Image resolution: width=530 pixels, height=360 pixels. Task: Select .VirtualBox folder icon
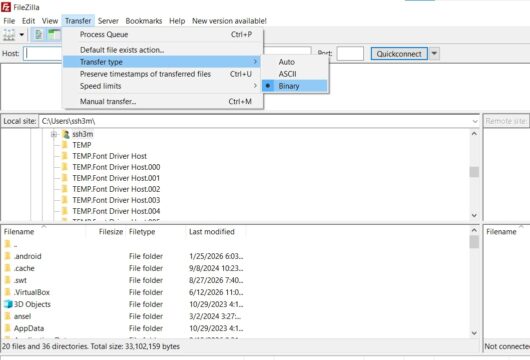coord(8,292)
